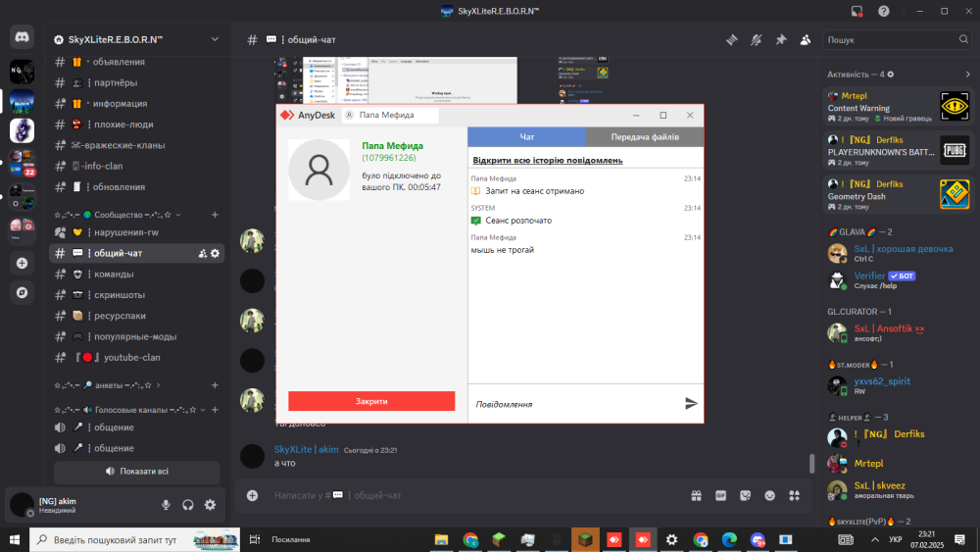Open File Explorer from the taskbar
This screenshot has width=980, height=552.
(441, 539)
